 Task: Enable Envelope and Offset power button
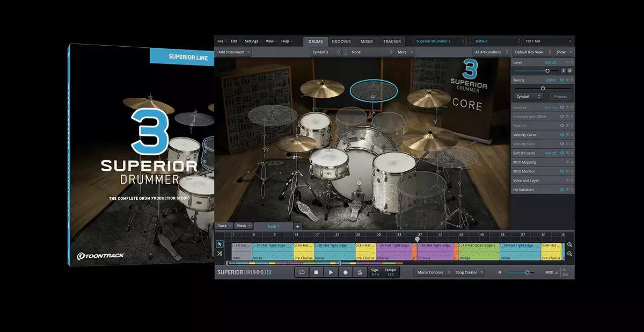coord(562,117)
